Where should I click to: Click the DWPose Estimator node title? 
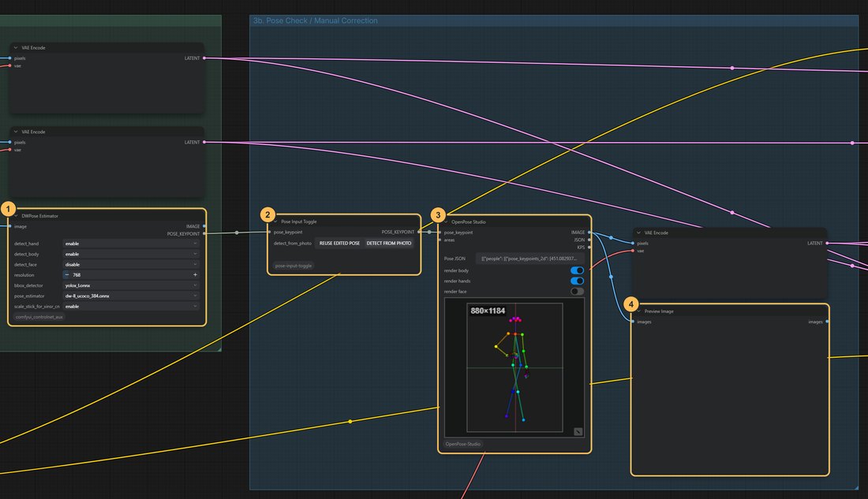coord(40,216)
